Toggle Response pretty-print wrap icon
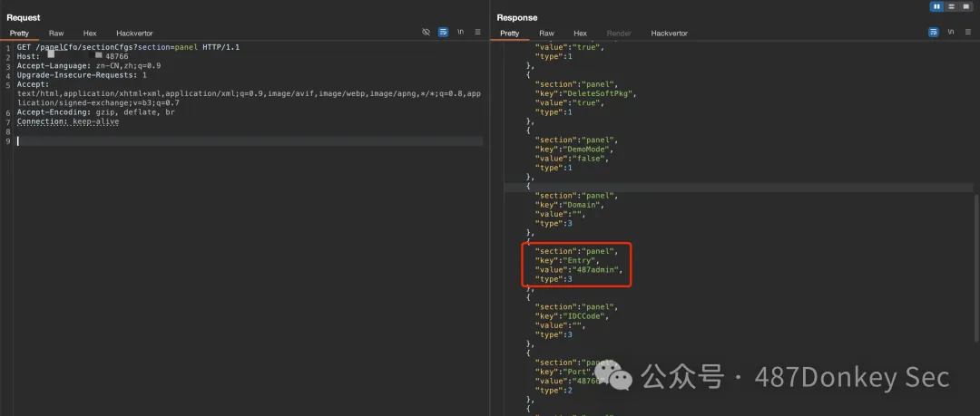Image resolution: width=980 pixels, height=416 pixels. 933,32
